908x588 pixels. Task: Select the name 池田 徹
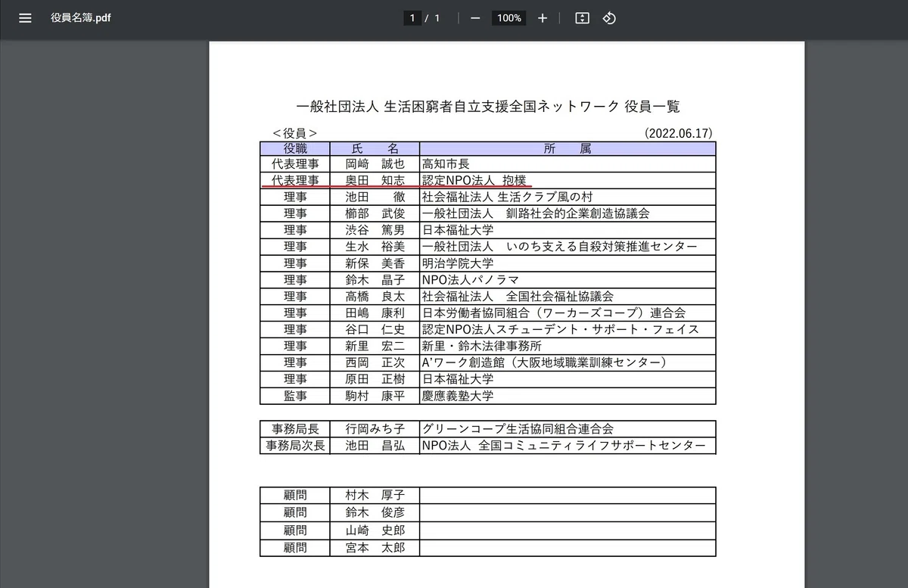375,197
